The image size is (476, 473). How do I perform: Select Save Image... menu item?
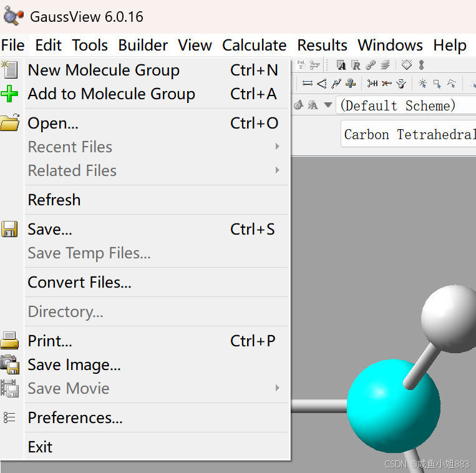tap(157, 365)
